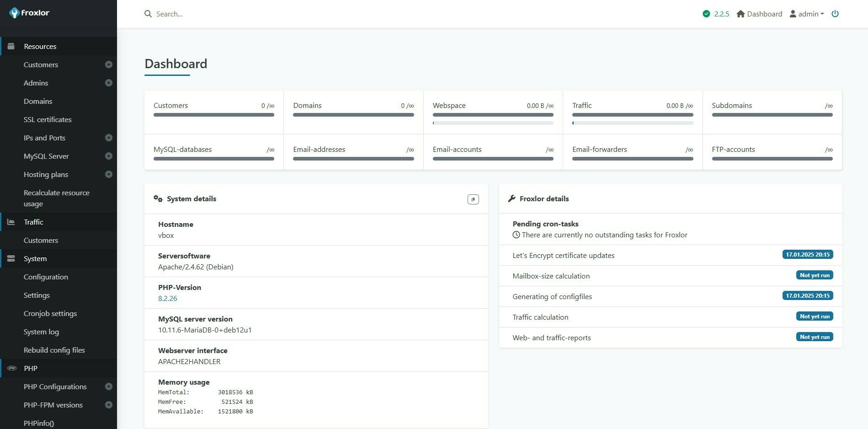
Task: Add a PHP-FPM version via plus icon
Action: point(109,405)
